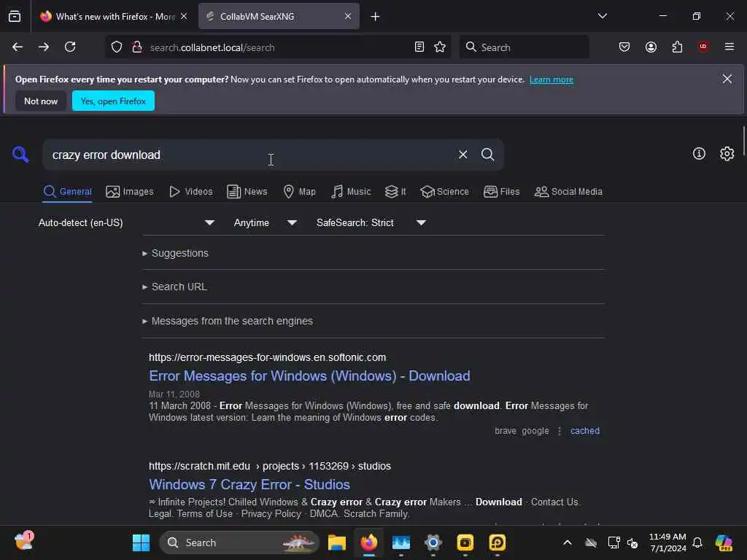Open Learn more link
This screenshot has width=747, height=560.
pos(551,79)
